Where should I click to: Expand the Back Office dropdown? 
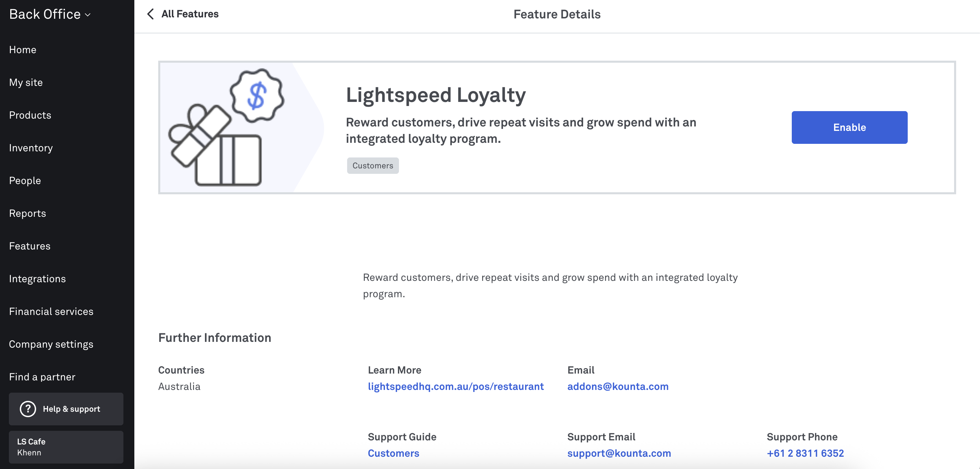[x=50, y=14]
